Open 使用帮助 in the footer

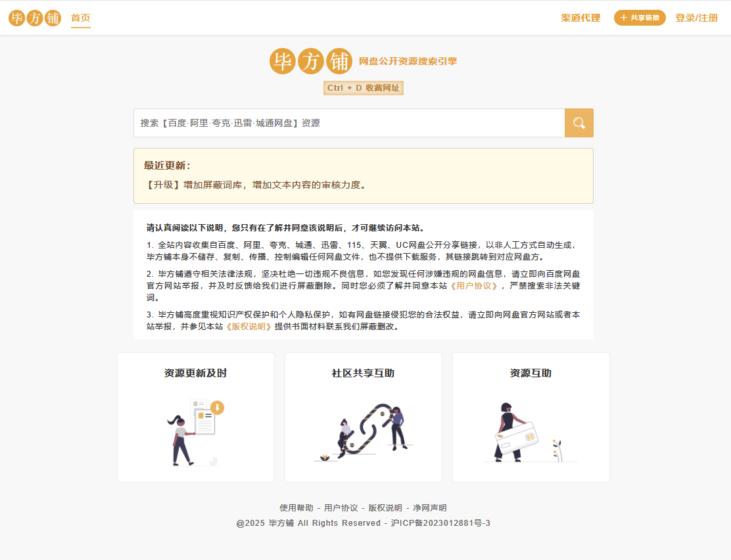click(296, 508)
